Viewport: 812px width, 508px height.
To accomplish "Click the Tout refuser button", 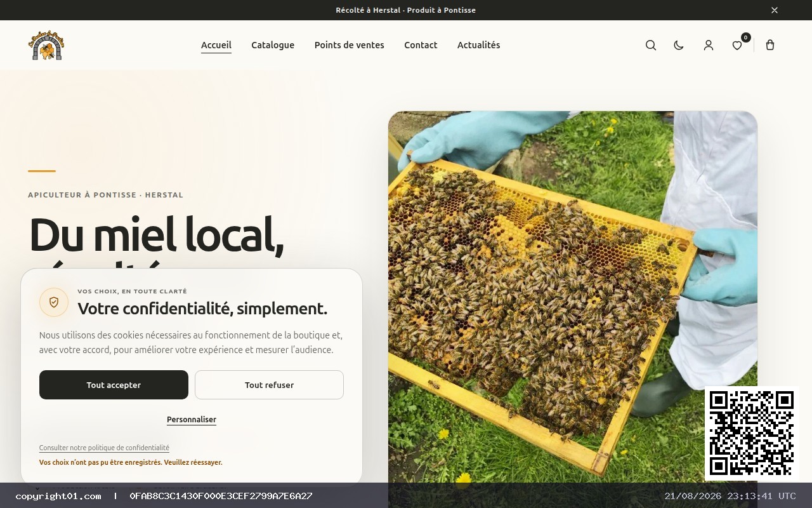I will [269, 385].
